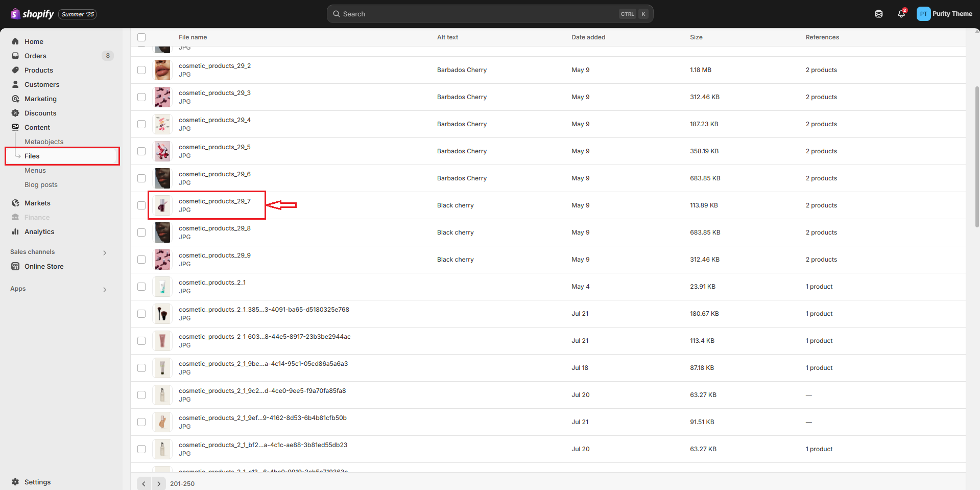Image resolution: width=980 pixels, height=490 pixels.
Task: Select checkbox for cosmetic_products_29_7
Action: [141, 205]
